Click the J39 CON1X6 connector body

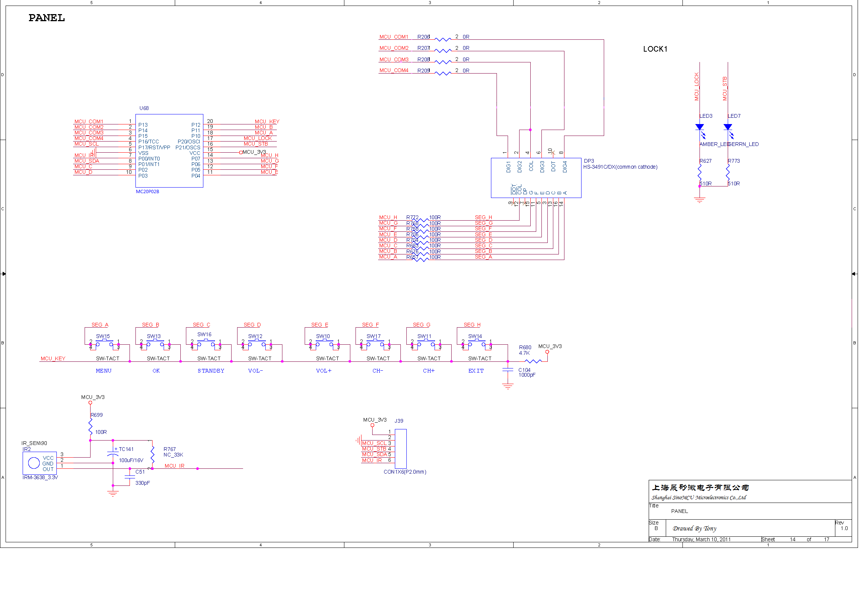[400, 448]
